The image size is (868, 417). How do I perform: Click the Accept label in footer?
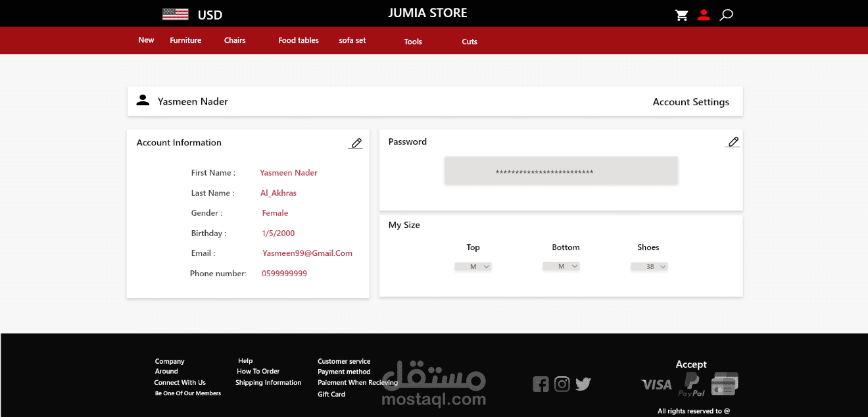[x=691, y=364]
